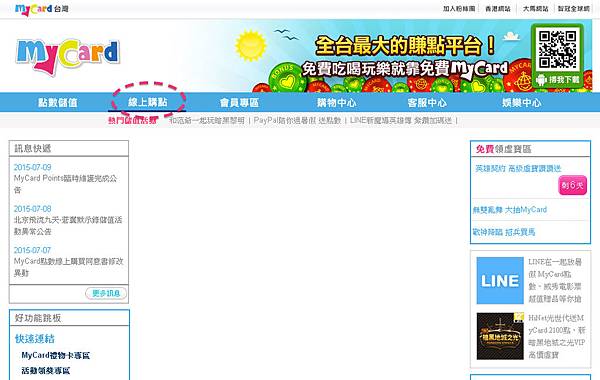Open the 智冠全球網 link
Screen dimensions: 600x380
[573, 8]
